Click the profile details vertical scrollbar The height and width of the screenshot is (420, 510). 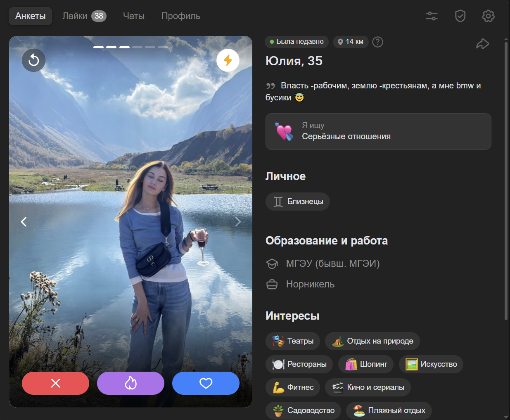click(x=506, y=180)
